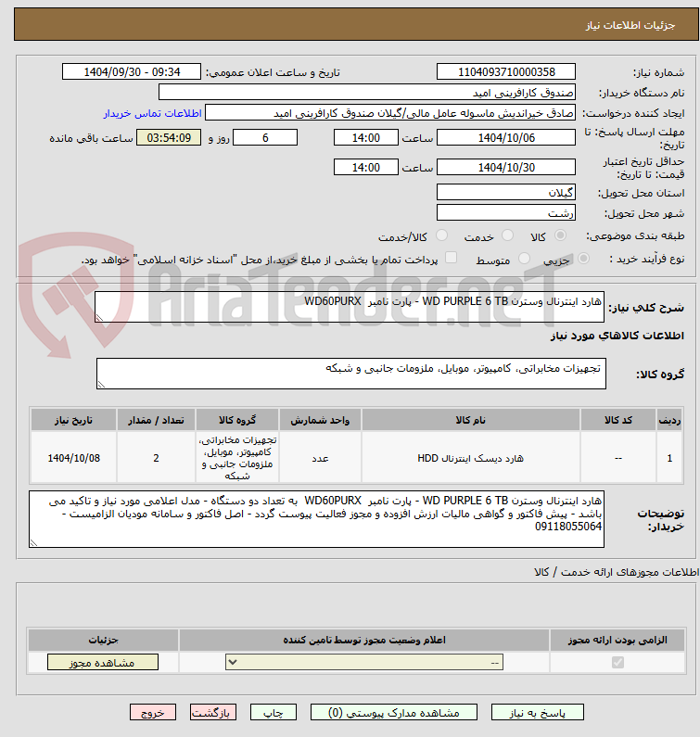Toggle the الزامی بودن ارائه مجوز checkbox
The image size is (700, 737).
coord(617,662)
